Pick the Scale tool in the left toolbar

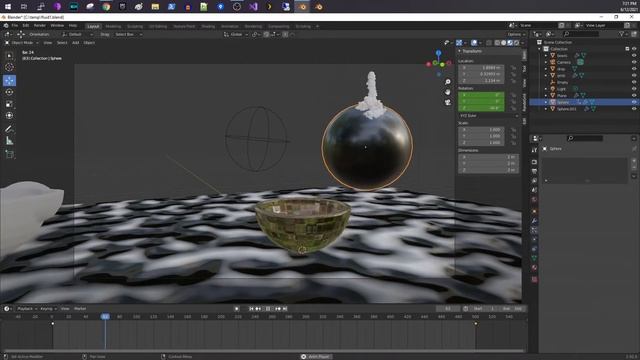coord(9,104)
